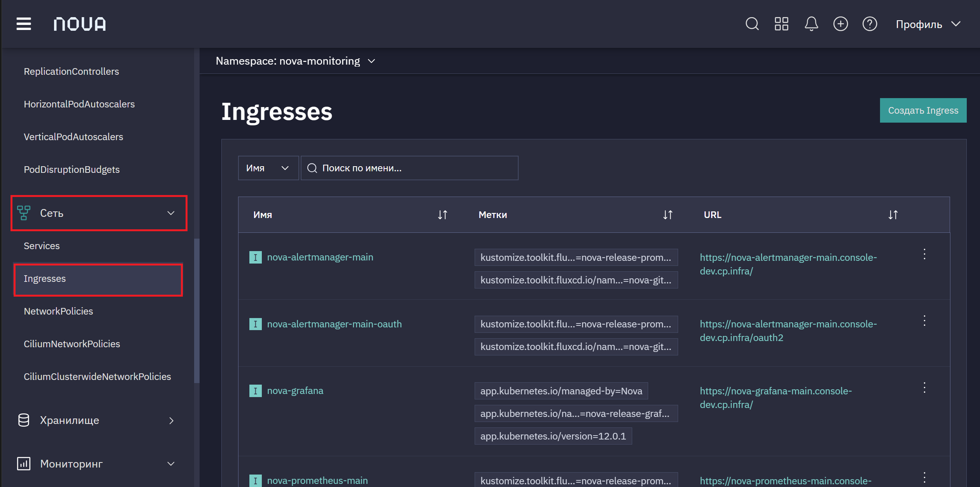This screenshot has width=980, height=487.
Task: Open nova-alertmanager-main-oauth ingress link
Action: pos(334,324)
